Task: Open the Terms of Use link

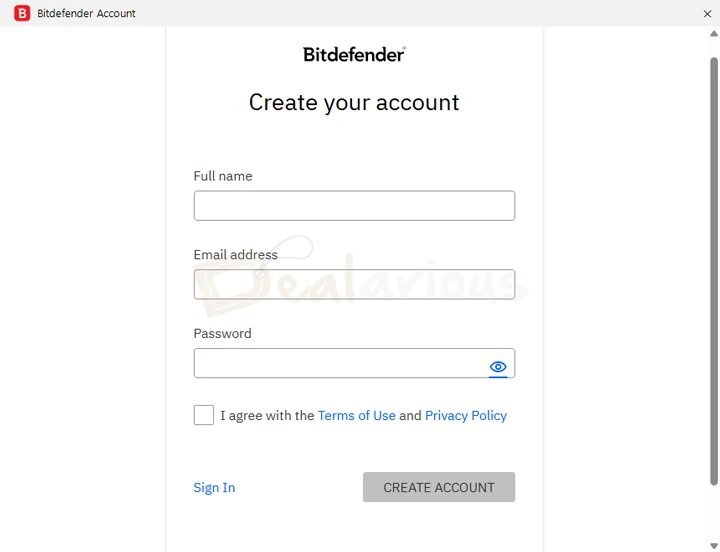Action: [x=357, y=415]
